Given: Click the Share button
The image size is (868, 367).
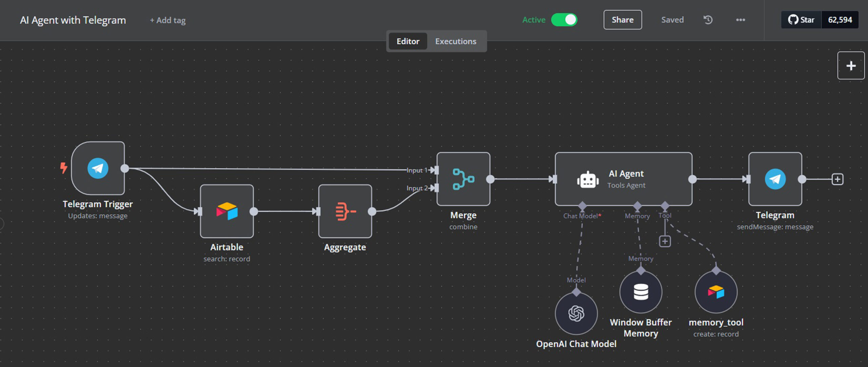Looking at the screenshot, I should click(623, 20).
